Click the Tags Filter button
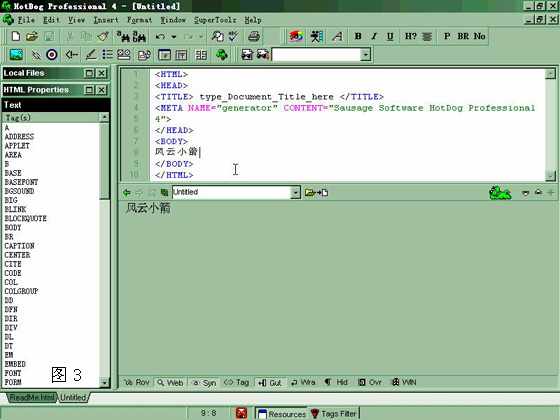Screen dimensions: 560x420 click(334, 414)
